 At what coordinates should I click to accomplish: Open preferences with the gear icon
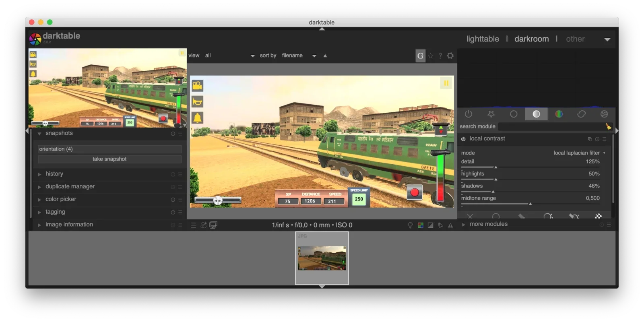[450, 56]
